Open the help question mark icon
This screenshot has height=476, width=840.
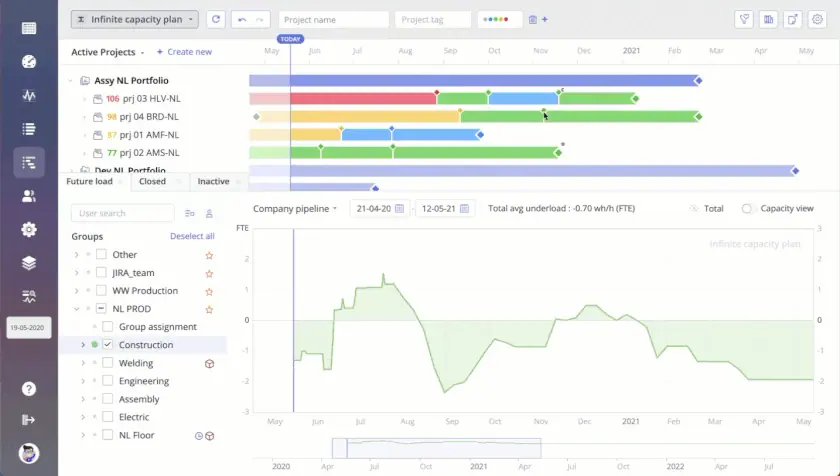[x=28, y=389]
